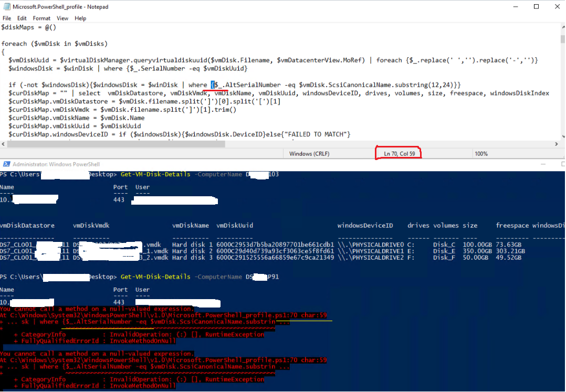
Task: Click the "$curDiskMap.vmDiskUuid" line
Action: 75,126
